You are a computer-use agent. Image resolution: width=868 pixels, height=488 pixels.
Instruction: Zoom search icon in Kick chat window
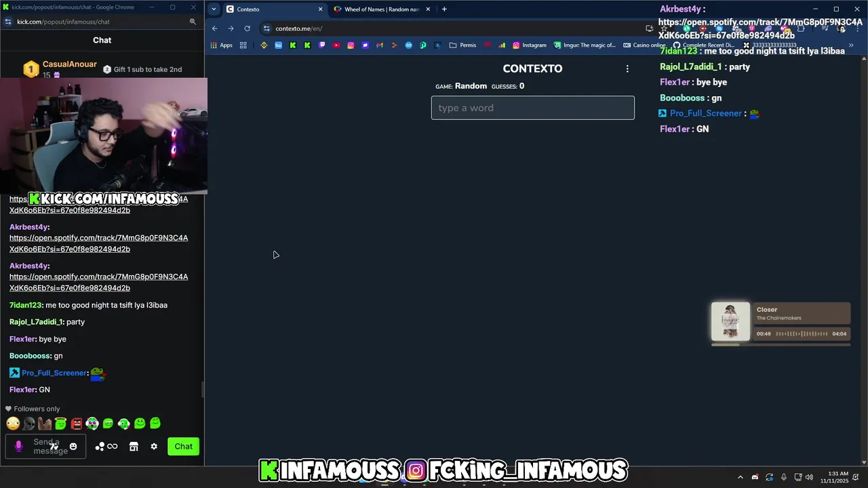pyautogui.click(x=193, y=22)
